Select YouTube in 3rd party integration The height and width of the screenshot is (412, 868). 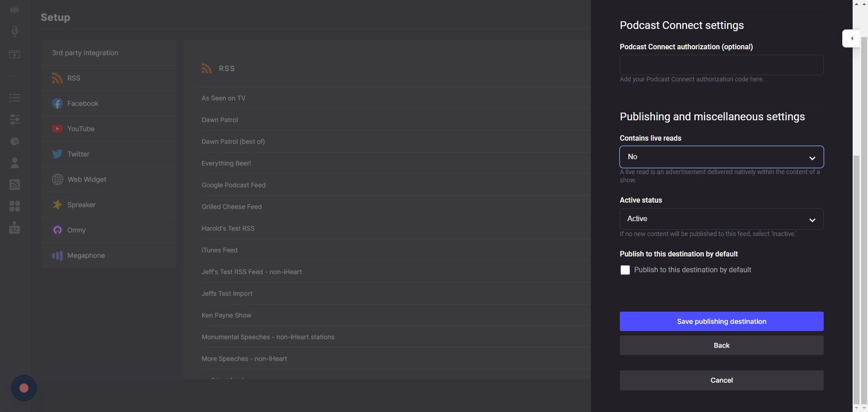click(x=81, y=129)
